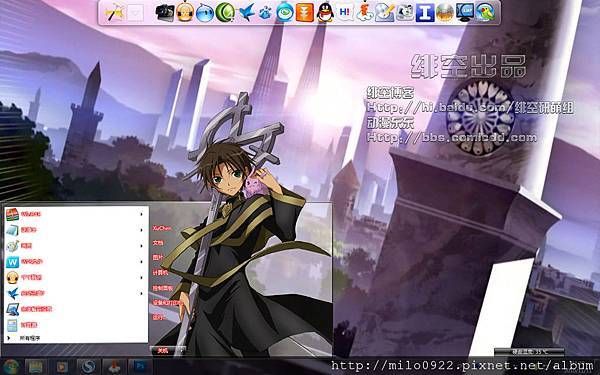Launch TTPlayer headphone face icon in dock
This screenshot has width=600, height=375.
point(185,12)
